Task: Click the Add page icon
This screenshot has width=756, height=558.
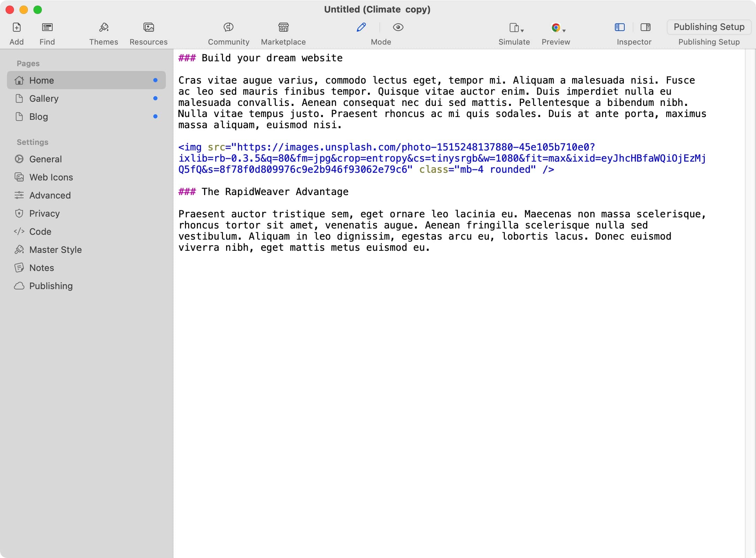Action: click(x=17, y=27)
